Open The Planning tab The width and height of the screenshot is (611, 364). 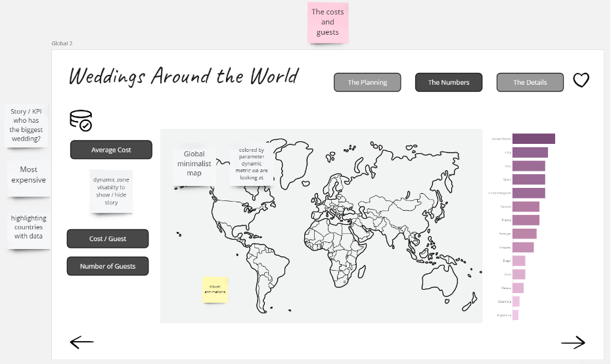pyautogui.click(x=367, y=82)
